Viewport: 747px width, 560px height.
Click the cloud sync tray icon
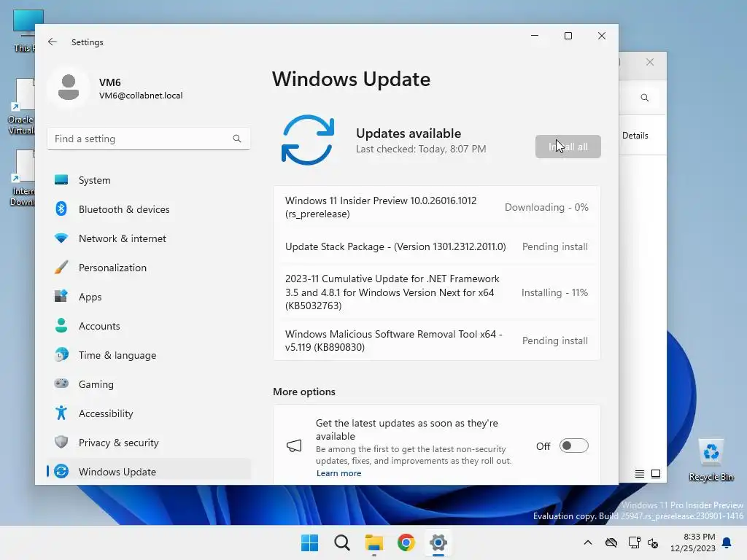pyautogui.click(x=611, y=542)
